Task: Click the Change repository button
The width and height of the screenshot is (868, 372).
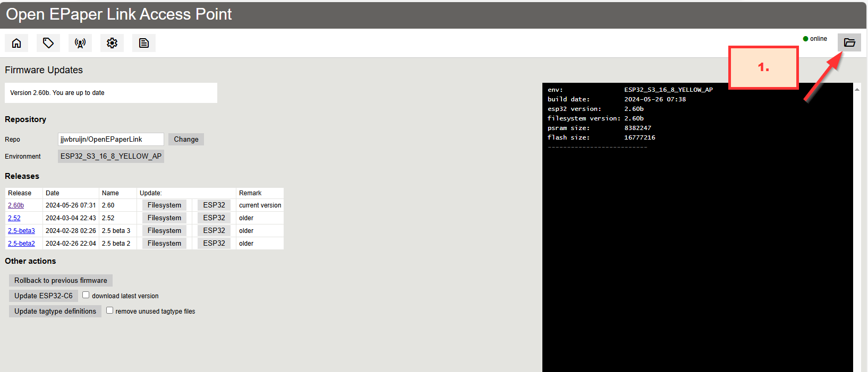Action: [x=186, y=139]
